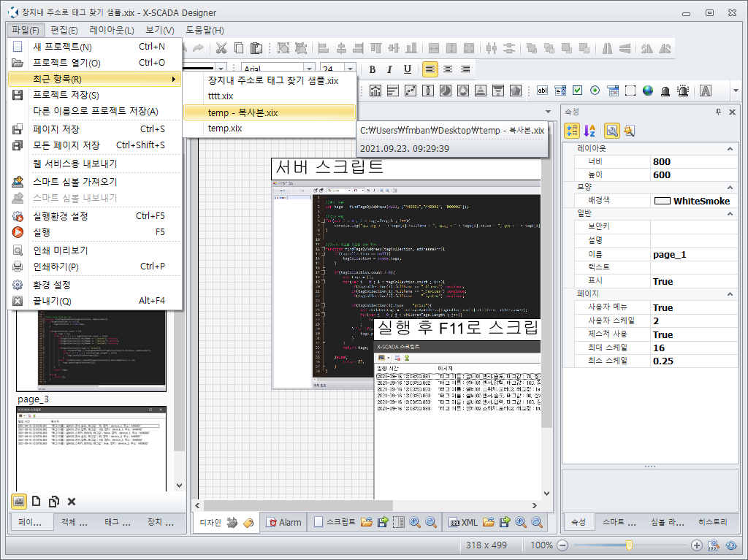The width and height of the screenshot is (748, 560).
Task: Insert a pyramid chart object
Action: (481, 91)
